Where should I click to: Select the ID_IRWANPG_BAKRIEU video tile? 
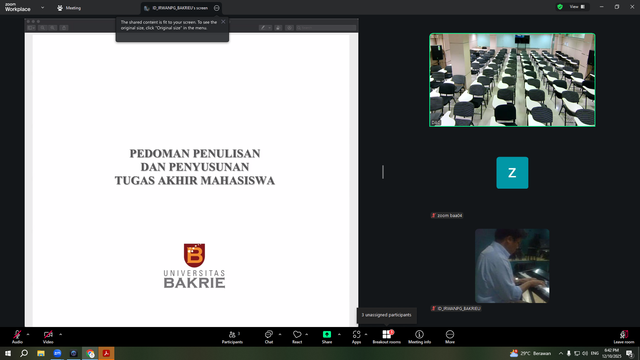click(512, 266)
